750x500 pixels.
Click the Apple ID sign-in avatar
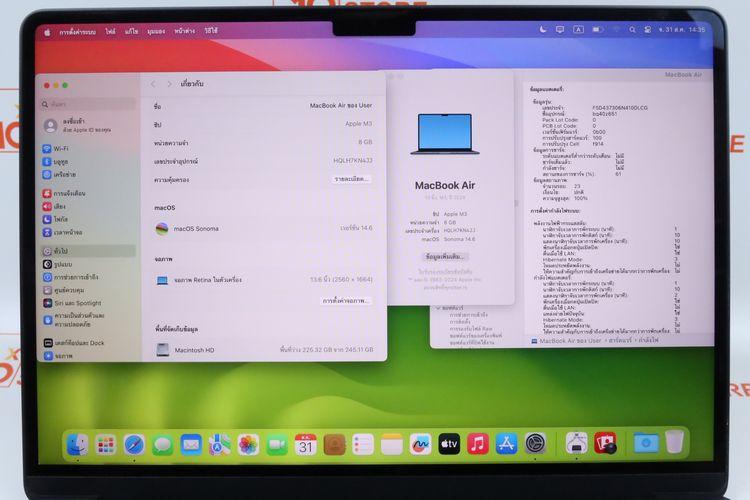point(50,125)
